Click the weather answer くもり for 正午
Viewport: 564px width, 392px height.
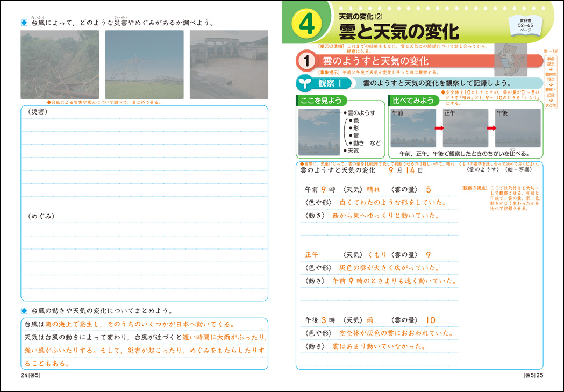coord(376,255)
